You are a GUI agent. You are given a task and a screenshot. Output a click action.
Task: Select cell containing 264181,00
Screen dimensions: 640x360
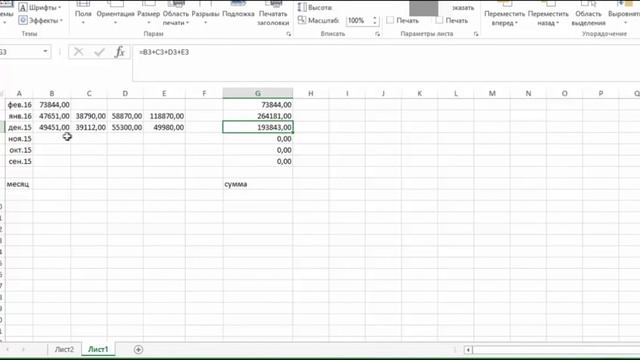click(x=258, y=116)
